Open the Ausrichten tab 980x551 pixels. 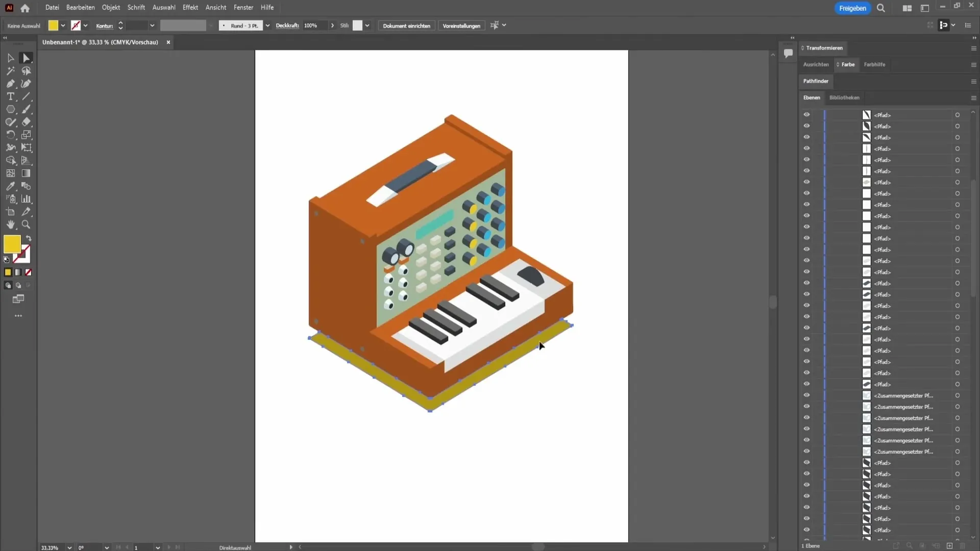click(x=816, y=64)
